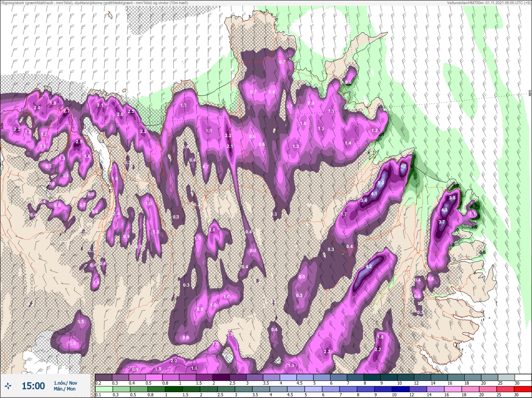
Task: Click the 4.1 precipitation value on map
Action: pos(374,194)
